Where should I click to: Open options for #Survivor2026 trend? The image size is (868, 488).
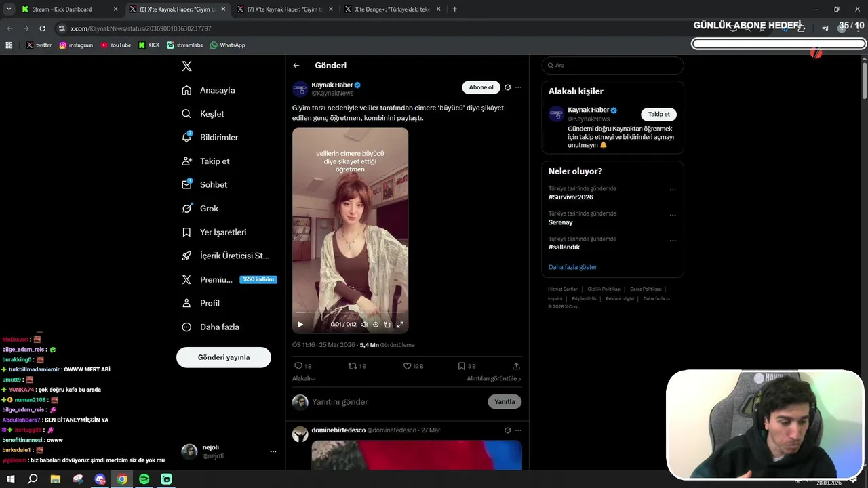673,190
